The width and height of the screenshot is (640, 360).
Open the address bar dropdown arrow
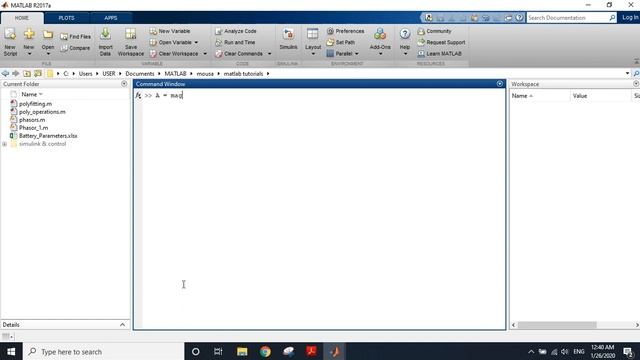[x=627, y=73]
